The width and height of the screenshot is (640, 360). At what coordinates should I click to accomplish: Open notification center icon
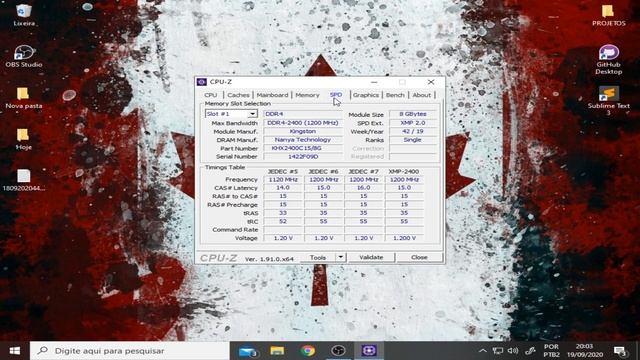pos(620,351)
